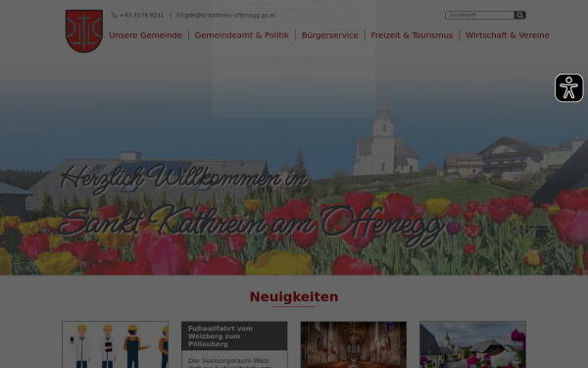The image size is (588, 368).
Task: Open the Bürgerservice menu
Action: pyautogui.click(x=330, y=35)
